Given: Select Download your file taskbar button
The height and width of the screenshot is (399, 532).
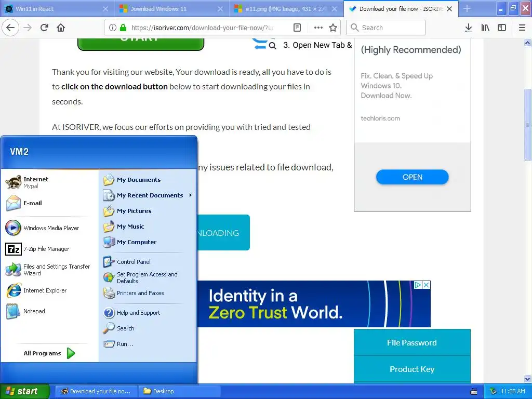Looking at the screenshot, I should point(96,391).
